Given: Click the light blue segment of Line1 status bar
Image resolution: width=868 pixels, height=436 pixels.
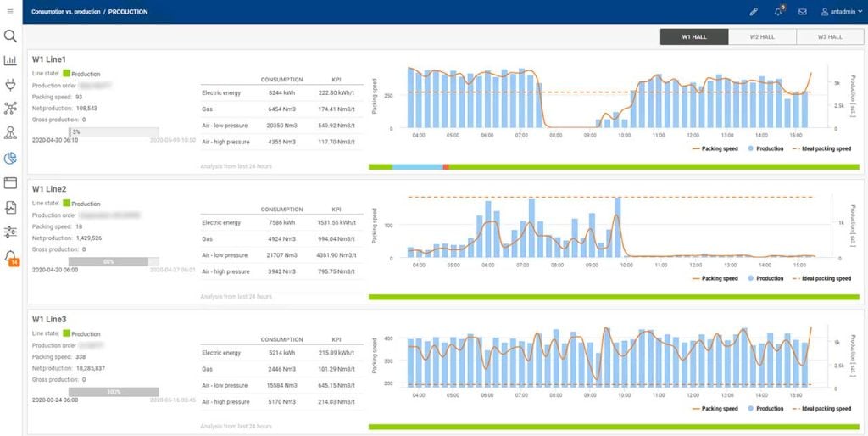Looking at the screenshot, I should [x=417, y=167].
